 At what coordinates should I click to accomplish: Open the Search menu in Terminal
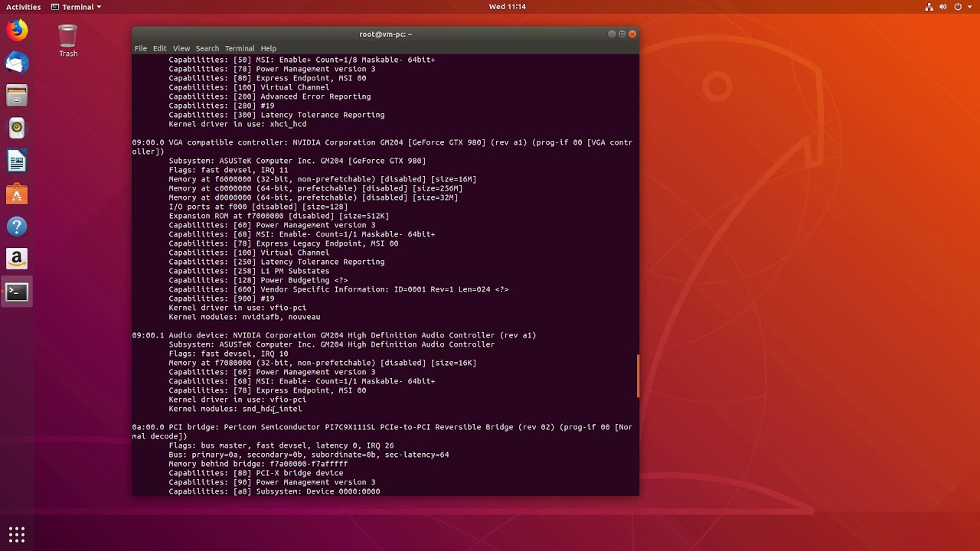pyautogui.click(x=207, y=48)
